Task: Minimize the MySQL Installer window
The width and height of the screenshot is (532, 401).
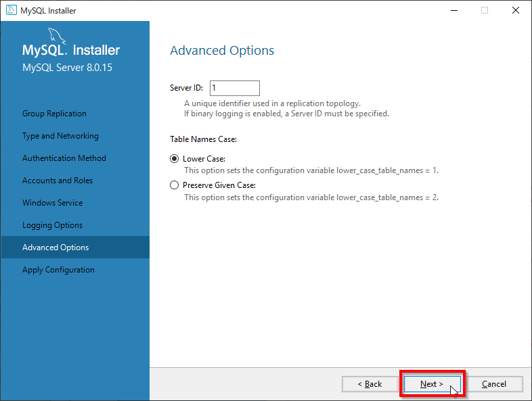Action: [454, 11]
